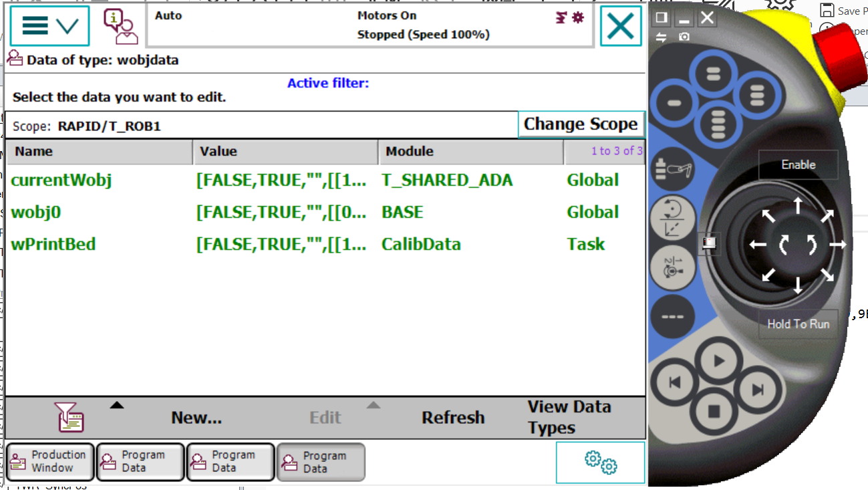Step backward with the pendant button
The width and height of the screenshot is (868, 490).
(674, 383)
